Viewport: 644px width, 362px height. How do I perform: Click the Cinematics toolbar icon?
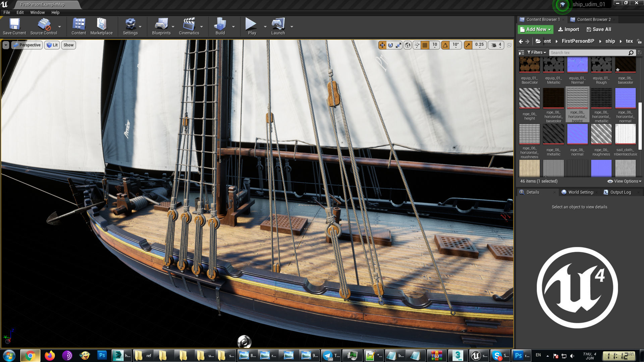[189, 26]
